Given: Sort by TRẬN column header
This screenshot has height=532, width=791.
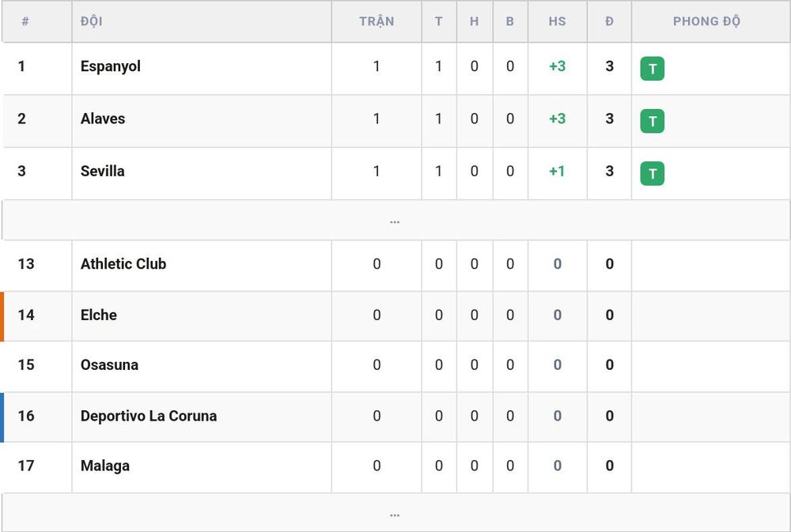Looking at the screenshot, I should tap(377, 21).
